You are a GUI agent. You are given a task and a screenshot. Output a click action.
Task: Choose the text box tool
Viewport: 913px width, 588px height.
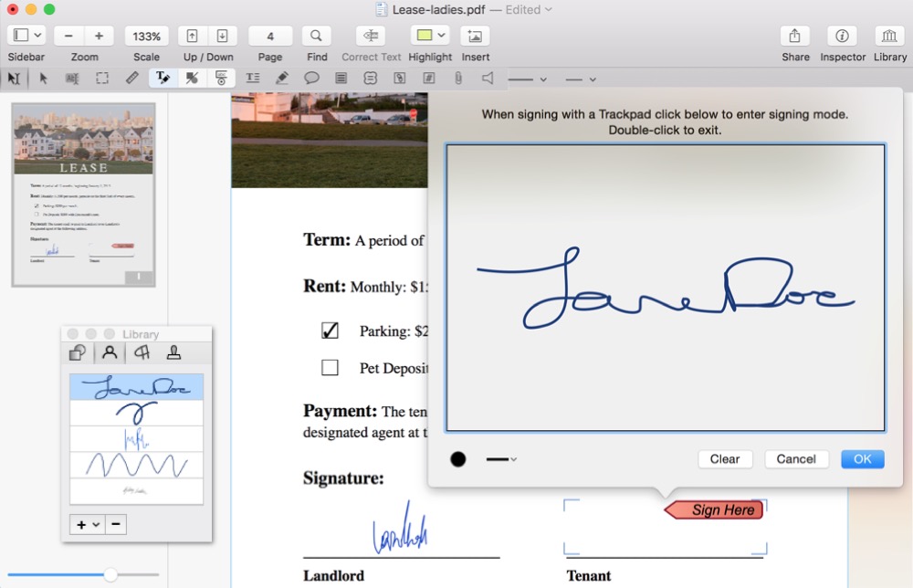[x=253, y=78]
